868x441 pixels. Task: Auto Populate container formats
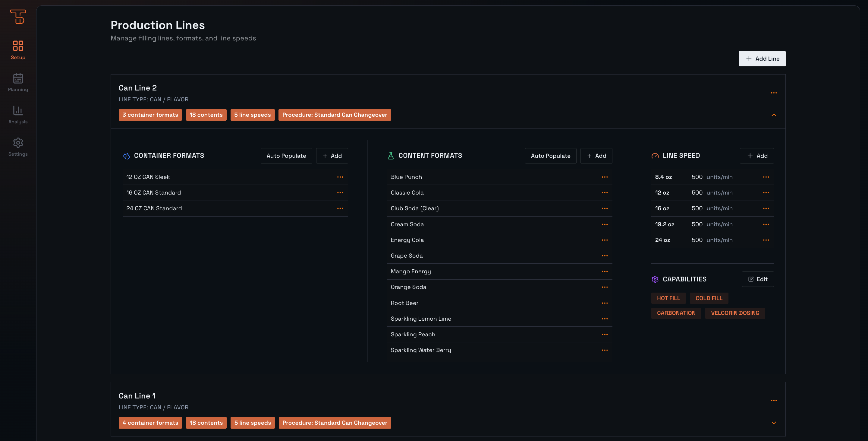coord(286,156)
